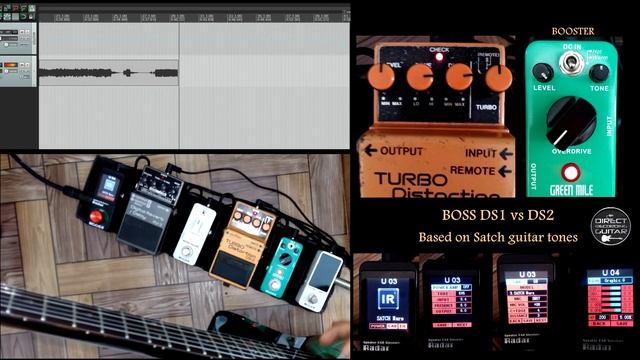This screenshot has height=360, width=640.
Task: Click the 'GREEN MILE' name on the green pedal
Action: pos(571,190)
